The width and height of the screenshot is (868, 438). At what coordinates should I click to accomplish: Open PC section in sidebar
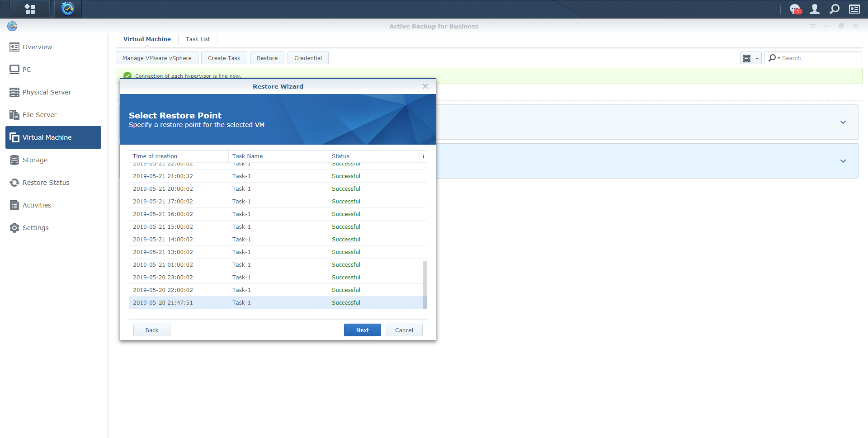[x=53, y=70]
